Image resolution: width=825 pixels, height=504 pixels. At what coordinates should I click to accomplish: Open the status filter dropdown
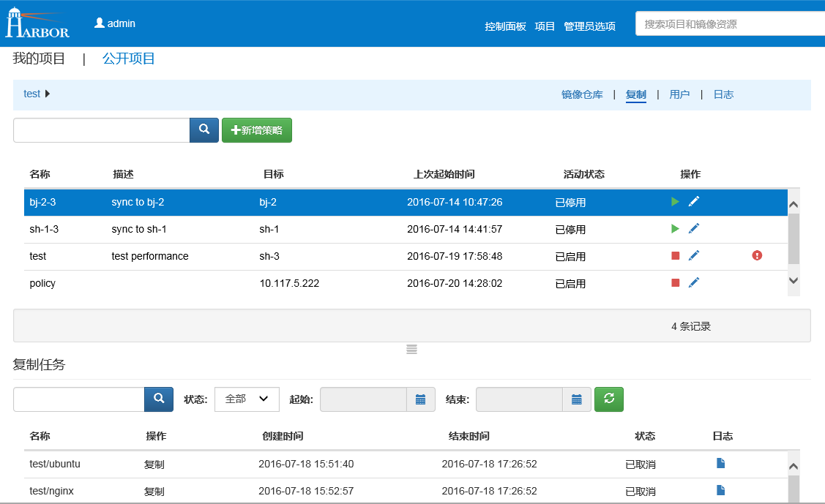[x=247, y=399]
